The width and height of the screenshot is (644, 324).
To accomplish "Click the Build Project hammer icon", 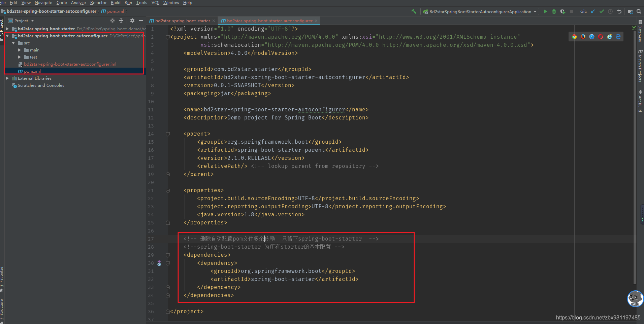I will 414,11.
